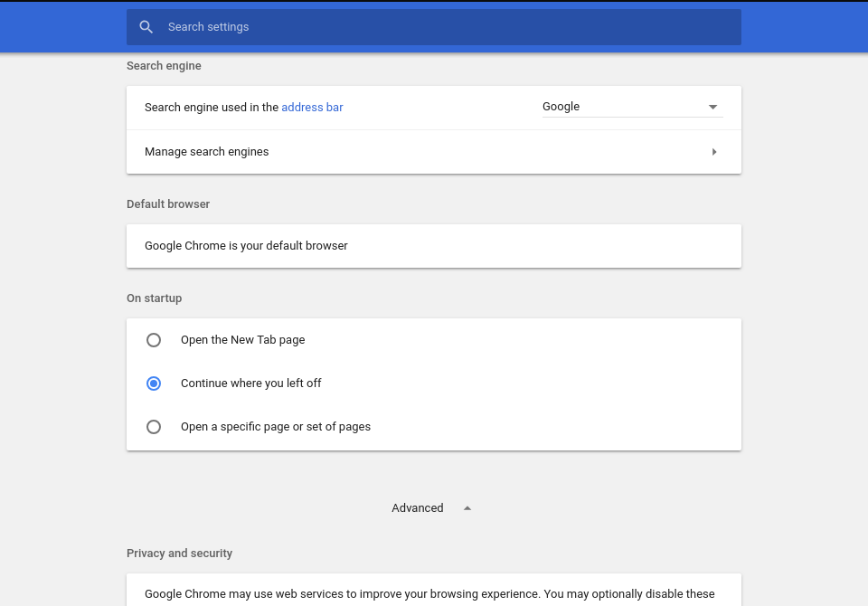Click the Continue where you left off label
Viewport: 868px width, 606px height.
[250, 383]
